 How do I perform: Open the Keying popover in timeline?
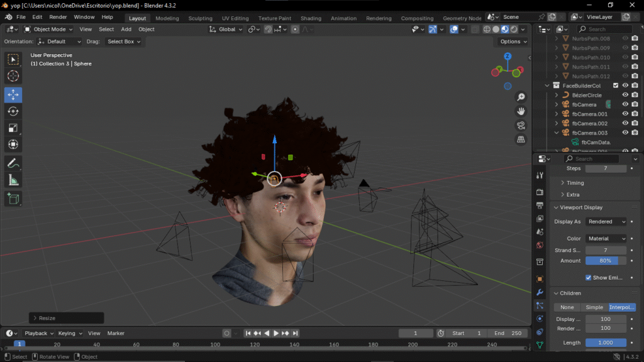tap(69, 333)
